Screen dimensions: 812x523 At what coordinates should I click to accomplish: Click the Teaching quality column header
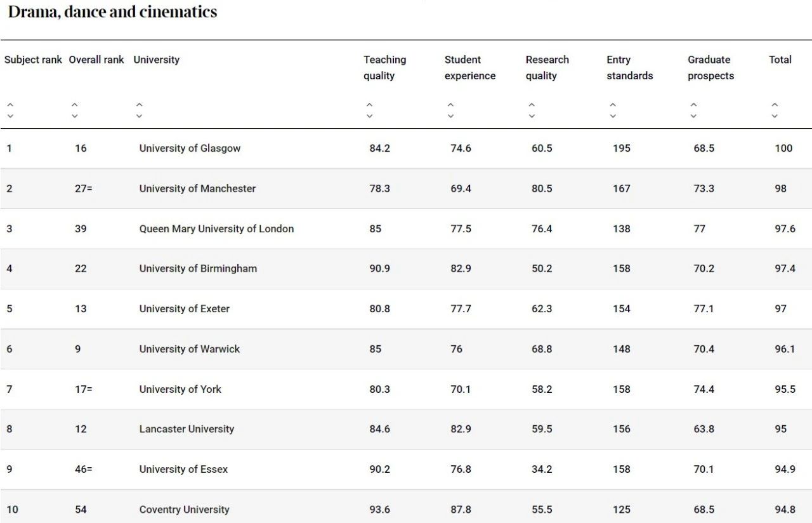[x=384, y=67]
